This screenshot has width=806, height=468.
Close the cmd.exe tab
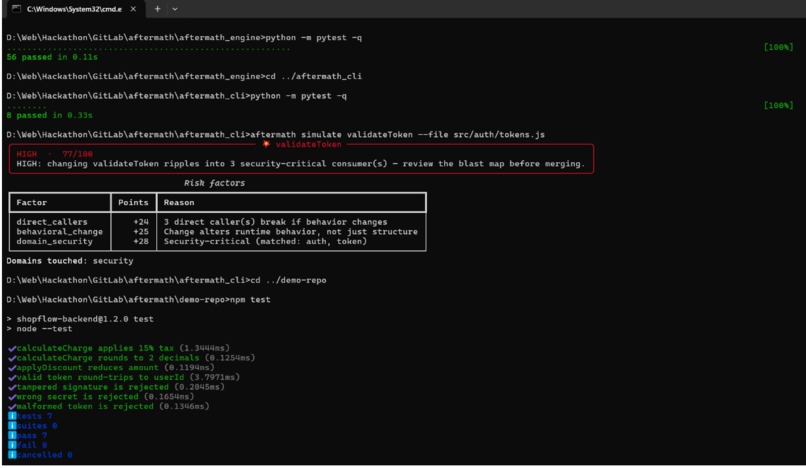click(x=133, y=9)
